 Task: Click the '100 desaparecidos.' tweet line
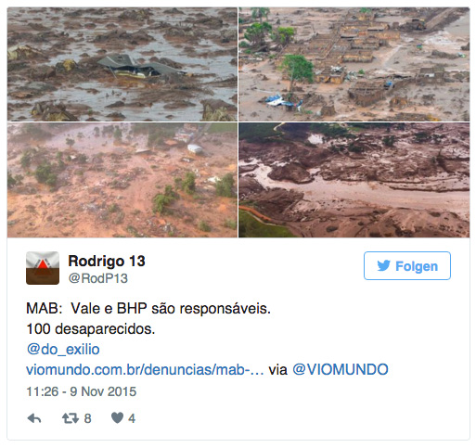click(91, 329)
